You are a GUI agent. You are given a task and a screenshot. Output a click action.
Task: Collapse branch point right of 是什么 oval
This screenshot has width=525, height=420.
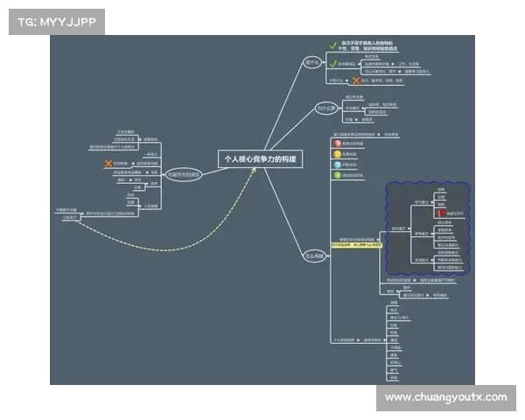pyautogui.click(x=324, y=63)
